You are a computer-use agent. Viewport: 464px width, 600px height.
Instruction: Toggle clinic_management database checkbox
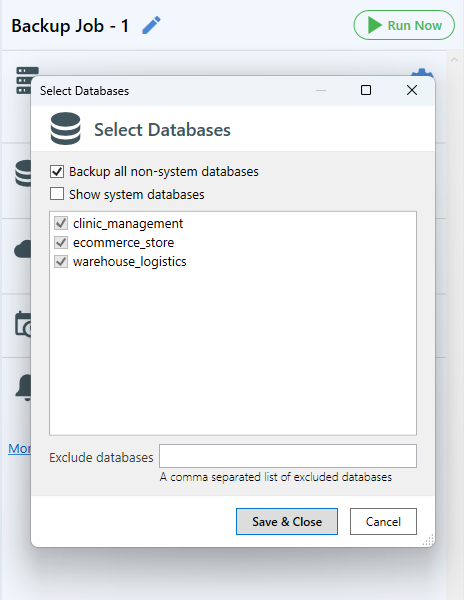click(61, 223)
